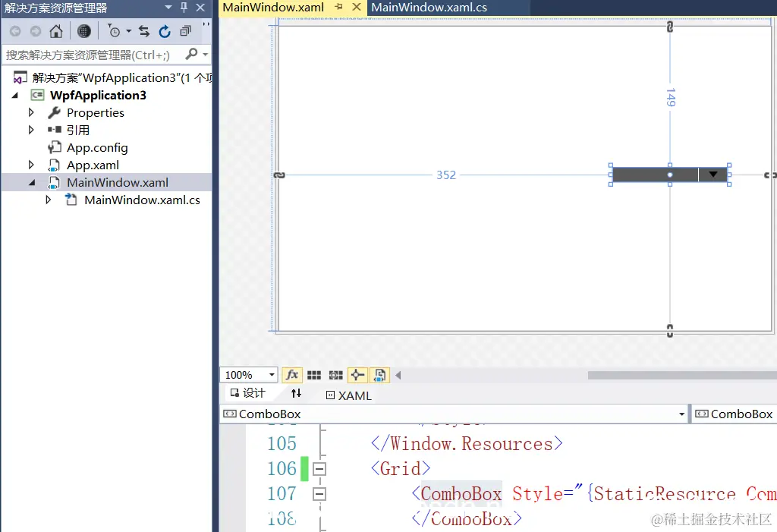Switch to the MainWindow.xaml.cs document tab

(429, 8)
